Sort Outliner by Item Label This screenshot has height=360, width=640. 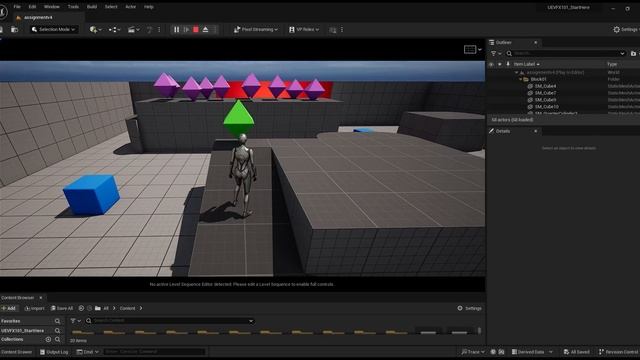click(x=526, y=64)
